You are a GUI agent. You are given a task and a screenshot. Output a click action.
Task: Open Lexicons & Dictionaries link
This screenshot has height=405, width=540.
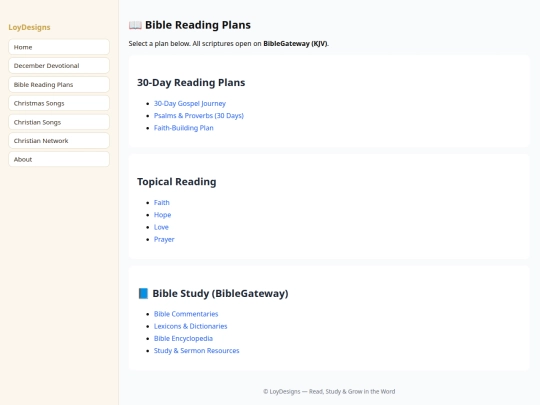click(190, 326)
